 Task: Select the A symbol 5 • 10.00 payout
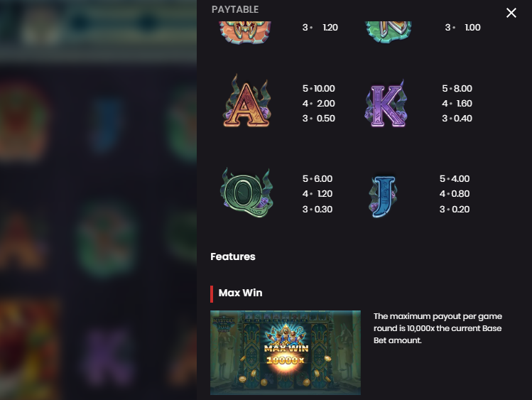pyautogui.click(x=319, y=89)
